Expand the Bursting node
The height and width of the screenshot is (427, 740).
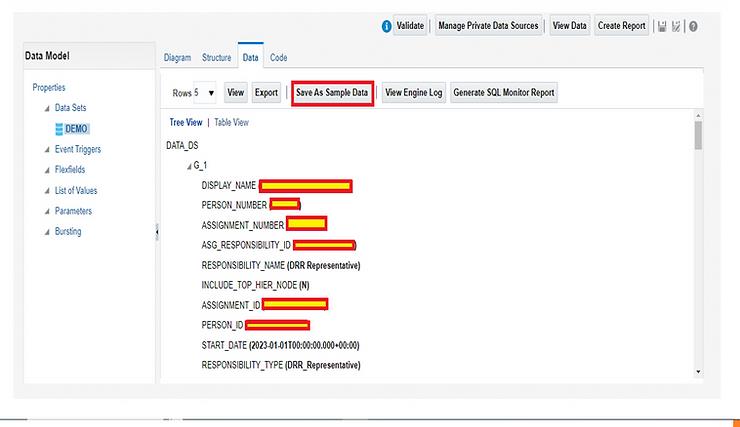coord(47,232)
